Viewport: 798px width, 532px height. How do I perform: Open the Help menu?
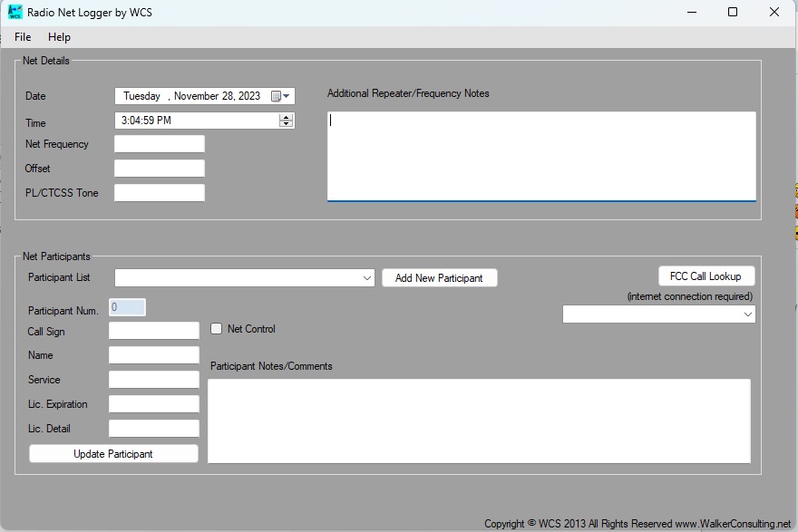(59, 37)
